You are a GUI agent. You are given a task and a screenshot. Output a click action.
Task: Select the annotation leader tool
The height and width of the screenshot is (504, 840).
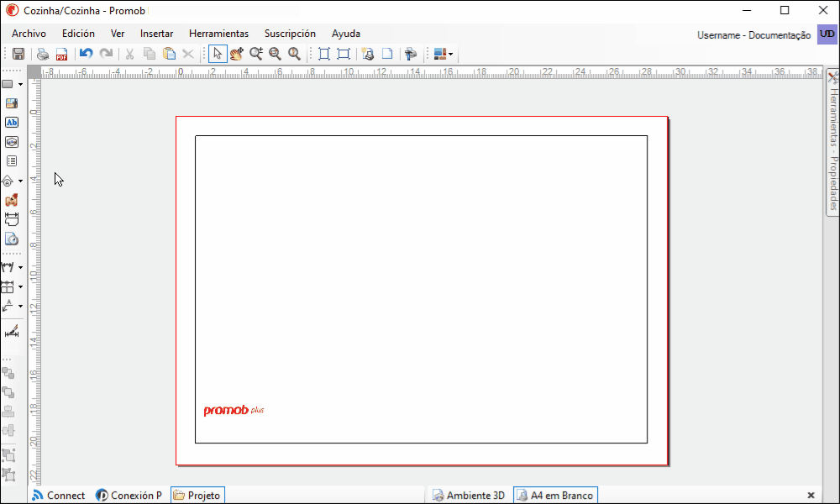pyautogui.click(x=8, y=306)
